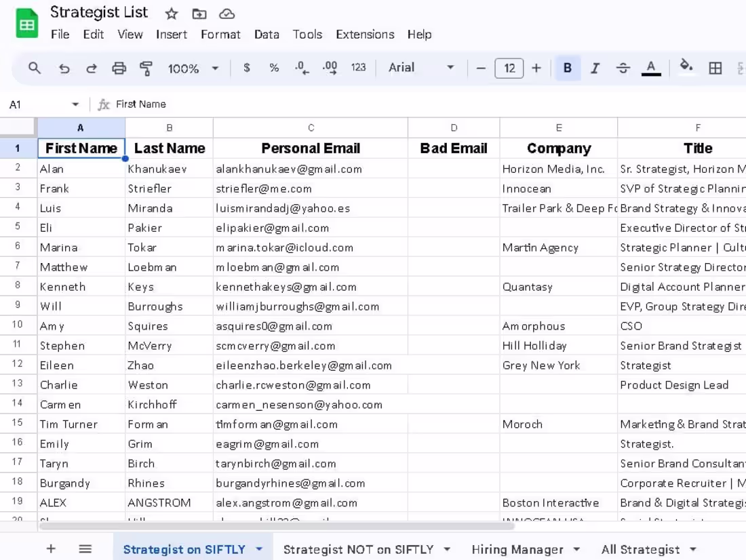Toggle strikethrough formatting
This screenshot has height=560, width=746.
coord(623,68)
